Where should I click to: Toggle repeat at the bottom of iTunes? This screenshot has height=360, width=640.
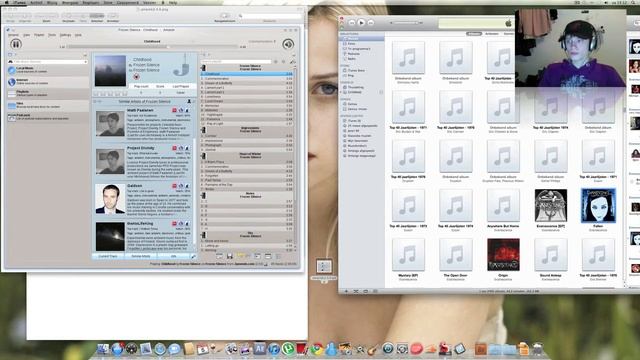366,291
